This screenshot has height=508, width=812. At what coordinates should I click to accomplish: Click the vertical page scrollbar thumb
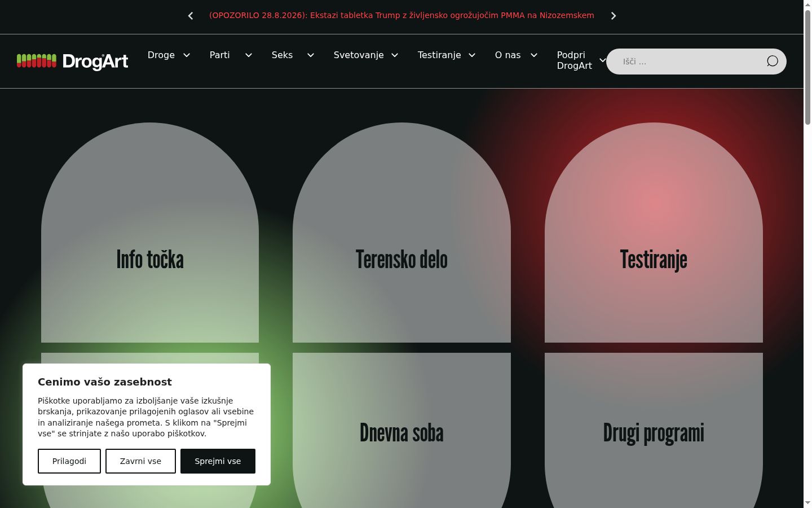[807, 68]
